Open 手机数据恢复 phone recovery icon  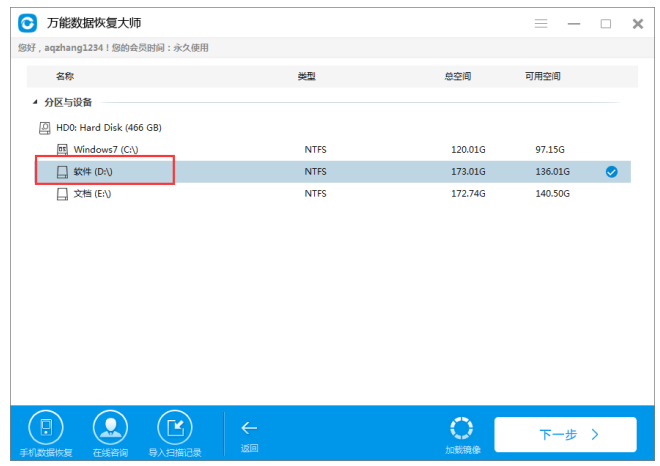[x=46, y=428]
